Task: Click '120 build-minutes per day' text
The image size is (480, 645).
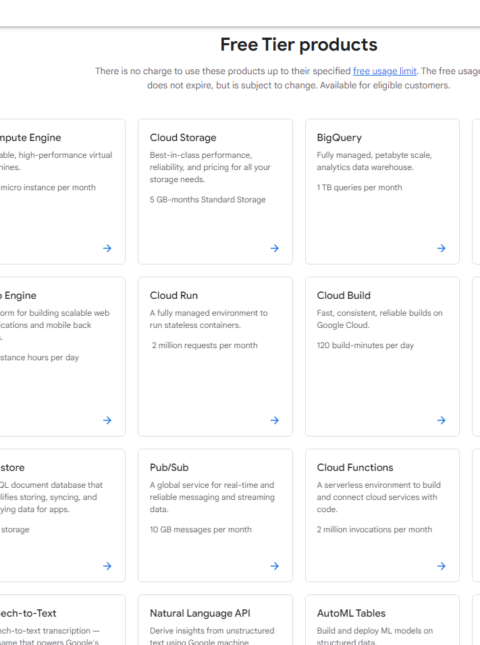Action: 365,345
